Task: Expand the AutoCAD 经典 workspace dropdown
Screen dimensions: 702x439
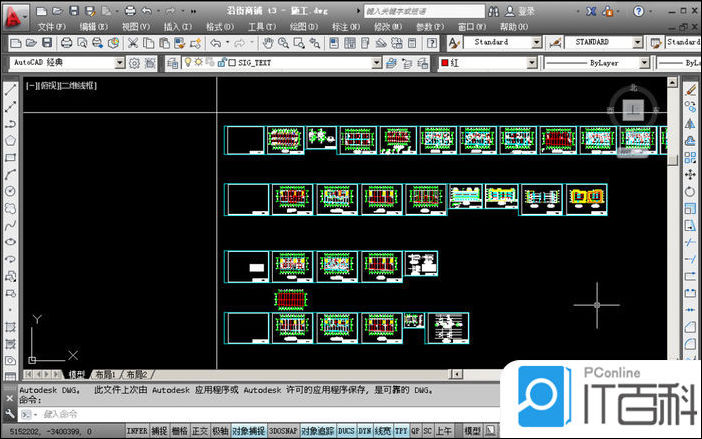Action: tap(120, 62)
